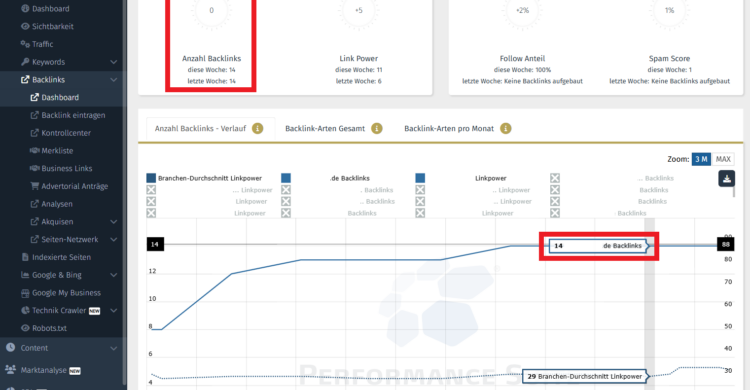Toggle Branchen-Durchschnitt Linkpower legend swatch
The image size is (750, 390).
click(x=151, y=178)
